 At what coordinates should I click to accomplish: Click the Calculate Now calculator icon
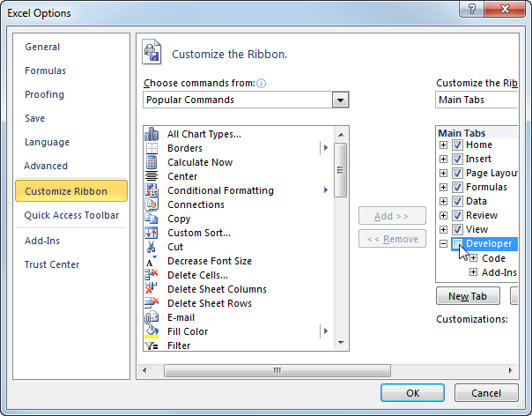coord(151,162)
